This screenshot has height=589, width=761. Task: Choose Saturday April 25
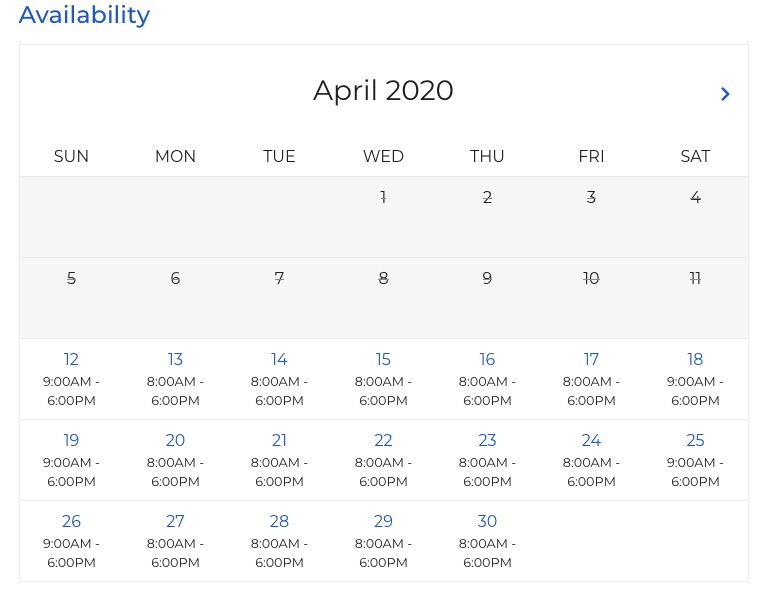coord(695,441)
